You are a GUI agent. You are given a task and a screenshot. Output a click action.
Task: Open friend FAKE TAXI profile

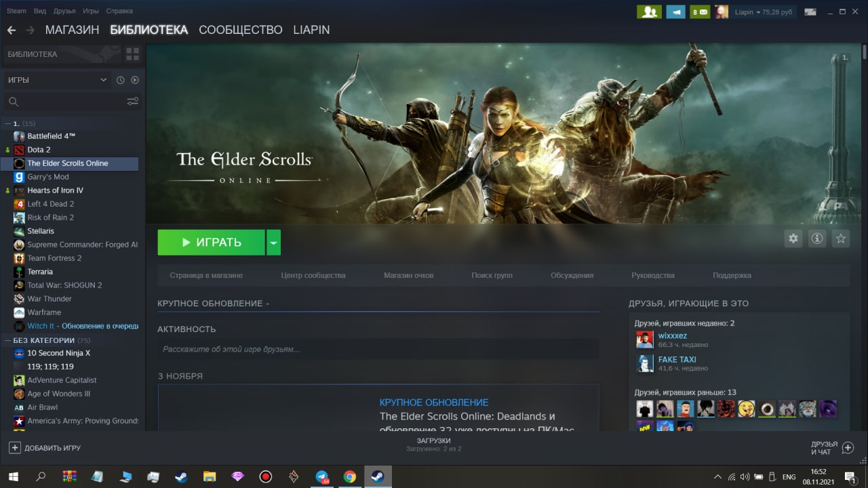677,359
